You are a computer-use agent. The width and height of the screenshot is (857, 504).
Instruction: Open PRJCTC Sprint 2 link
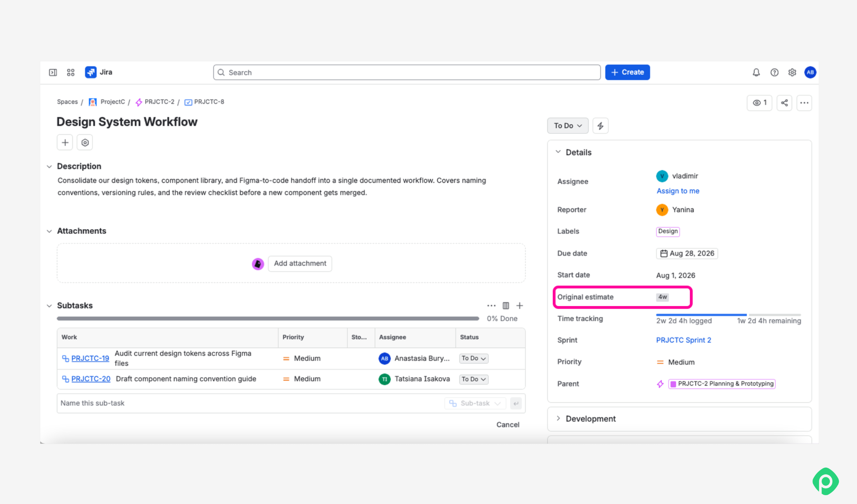click(x=683, y=340)
